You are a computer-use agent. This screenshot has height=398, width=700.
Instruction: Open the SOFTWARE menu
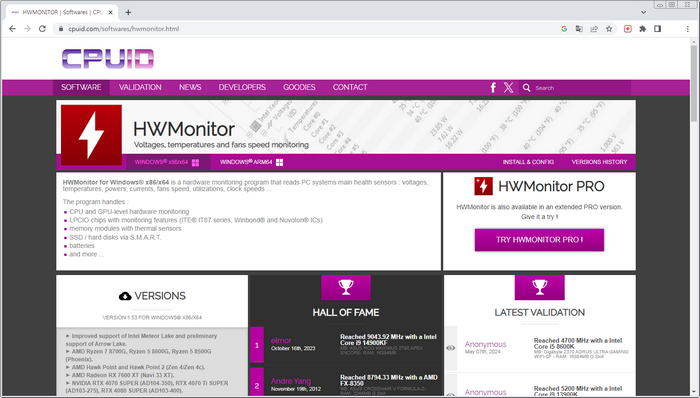(x=81, y=87)
